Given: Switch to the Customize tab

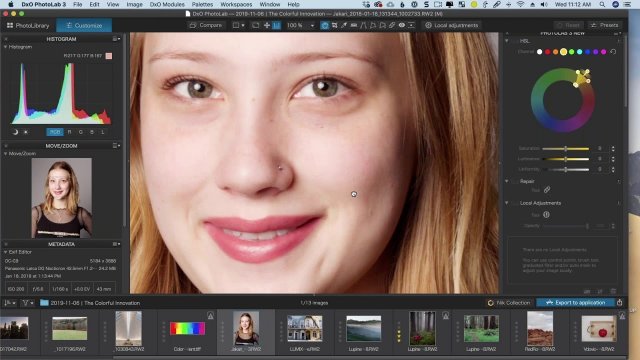Looking at the screenshot, I should click(84, 25).
